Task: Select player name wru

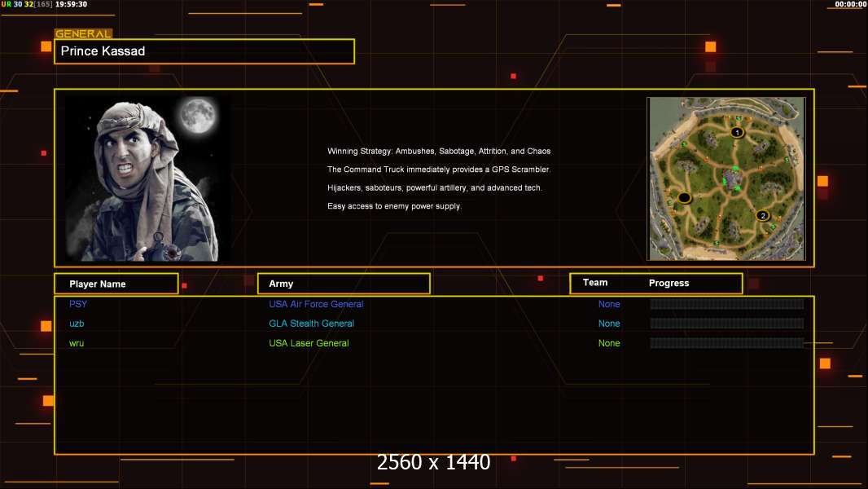Action: 77,343
